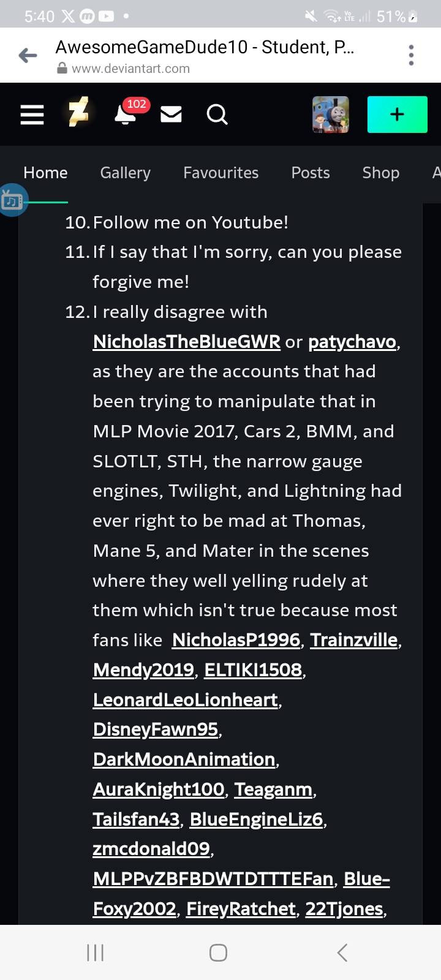Open the NicholasTheBlueGWR profile link

(187, 342)
